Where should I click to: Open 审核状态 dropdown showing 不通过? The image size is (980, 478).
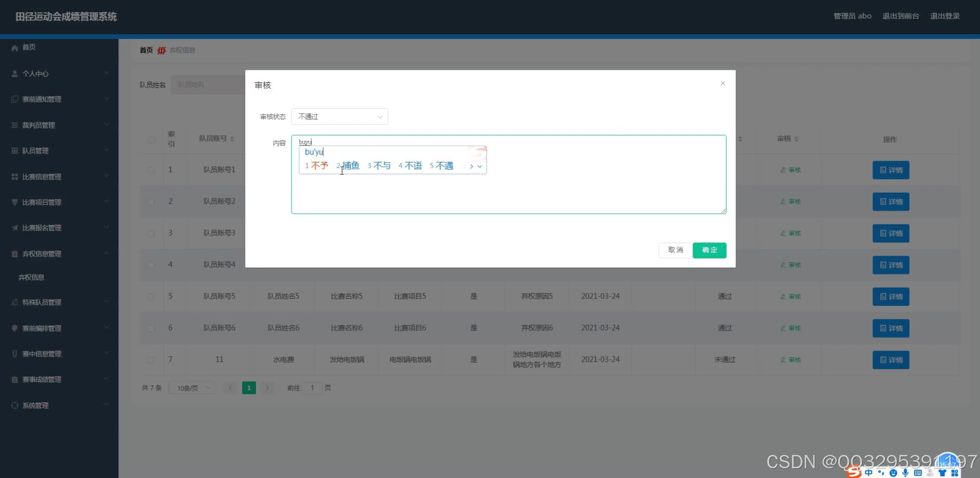tap(339, 116)
